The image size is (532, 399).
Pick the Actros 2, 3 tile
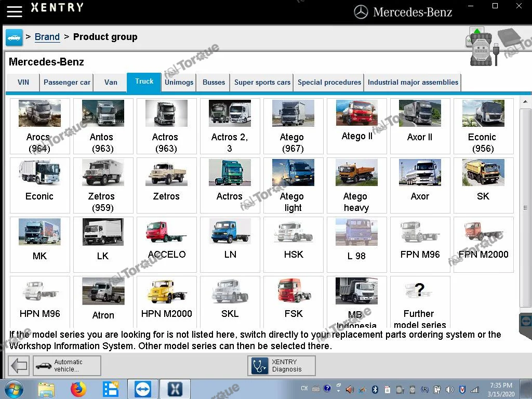pyautogui.click(x=230, y=126)
